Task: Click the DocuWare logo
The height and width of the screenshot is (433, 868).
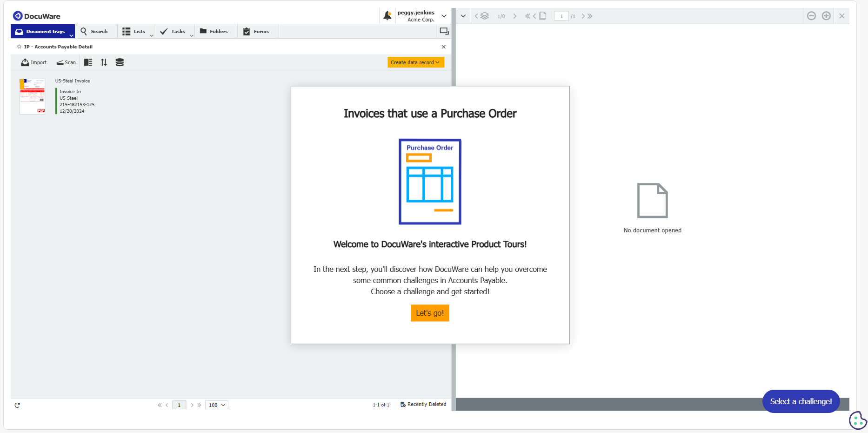Action: 36,16
